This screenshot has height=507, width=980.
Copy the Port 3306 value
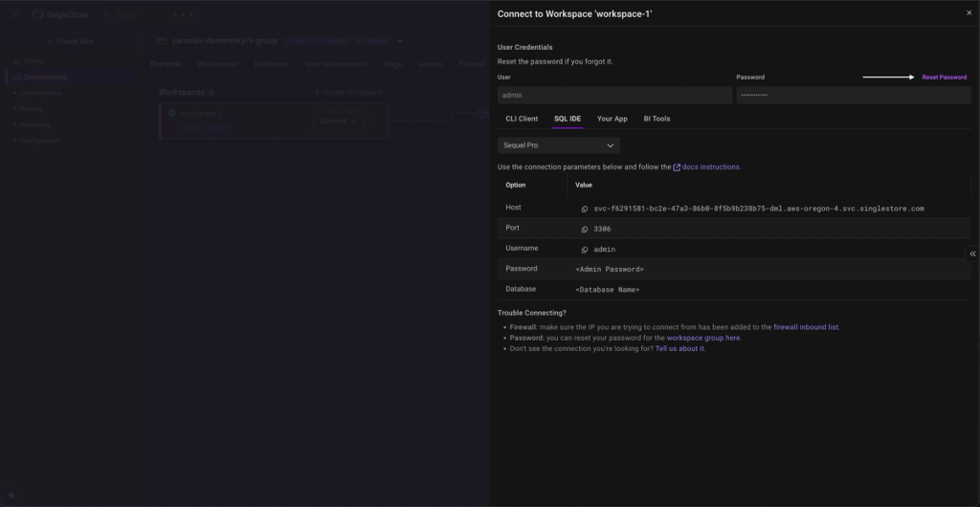pyautogui.click(x=585, y=230)
